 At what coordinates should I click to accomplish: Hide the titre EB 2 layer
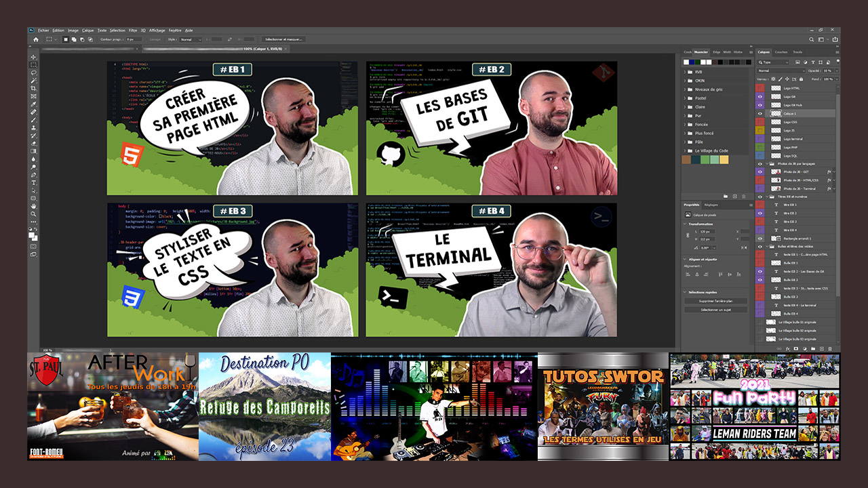760,213
